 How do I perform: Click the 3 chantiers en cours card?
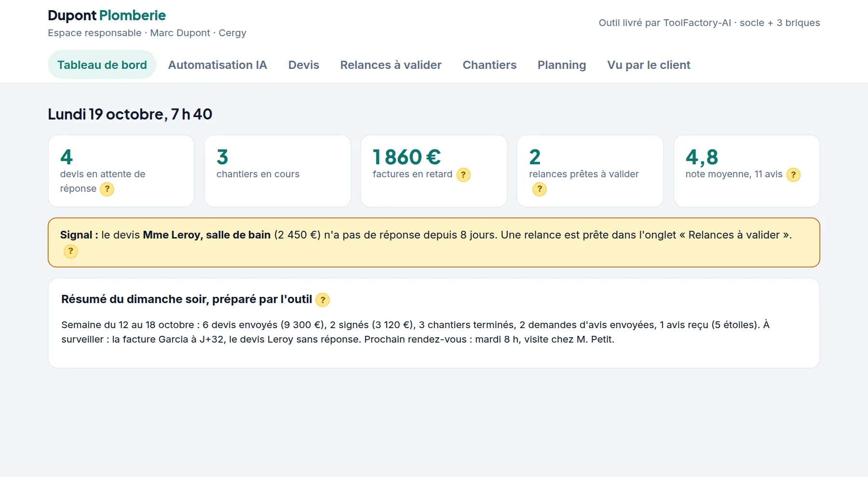click(278, 171)
